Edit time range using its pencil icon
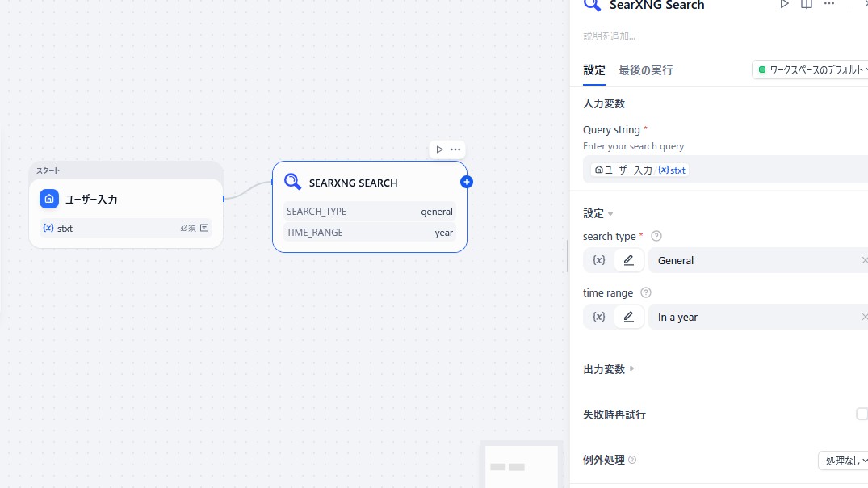Image resolution: width=868 pixels, height=488 pixels. [x=629, y=316]
